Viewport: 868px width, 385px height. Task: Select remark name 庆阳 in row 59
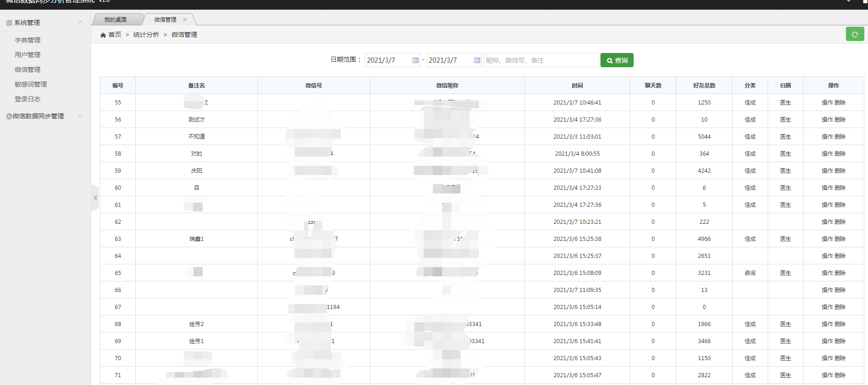(197, 170)
